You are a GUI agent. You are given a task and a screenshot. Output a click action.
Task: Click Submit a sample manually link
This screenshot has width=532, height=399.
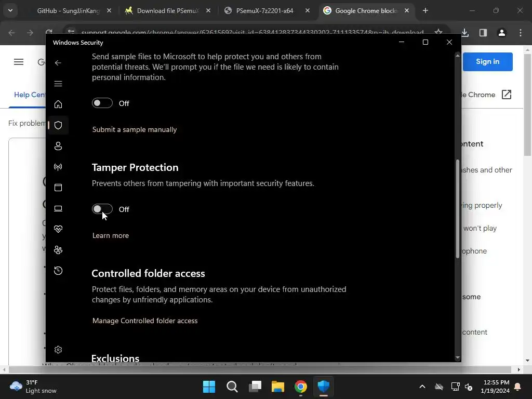click(135, 129)
